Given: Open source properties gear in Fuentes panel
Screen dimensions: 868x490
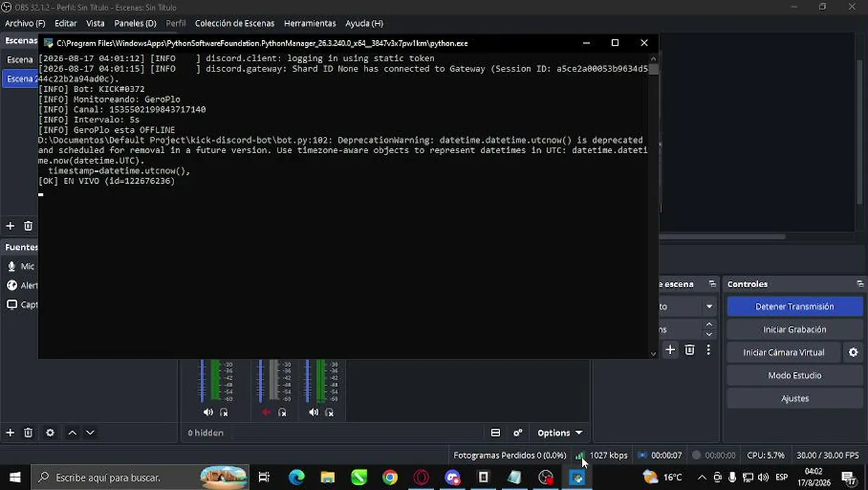Looking at the screenshot, I should (x=50, y=432).
